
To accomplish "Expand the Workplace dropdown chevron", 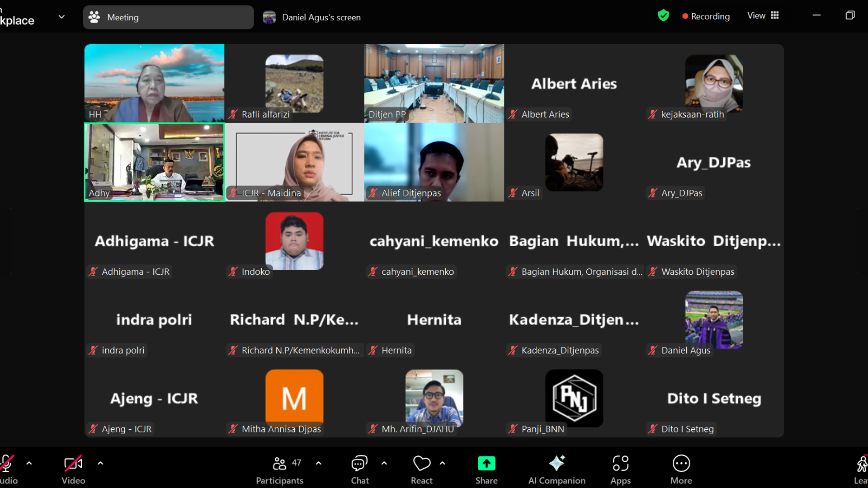I will 62,17.
